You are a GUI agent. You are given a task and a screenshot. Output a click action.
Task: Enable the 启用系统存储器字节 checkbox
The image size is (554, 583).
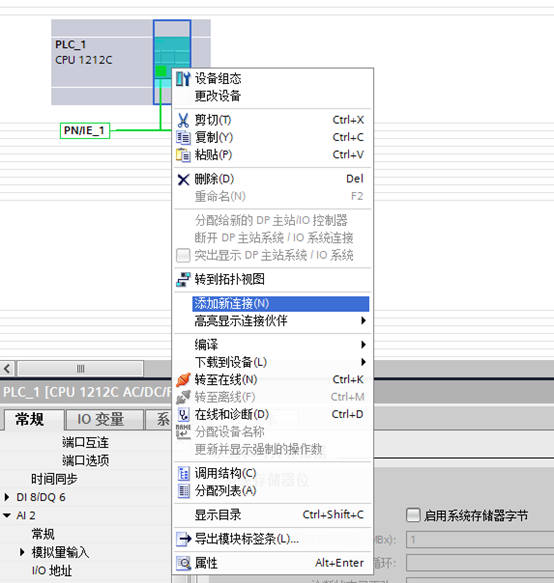tap(413, 515)
